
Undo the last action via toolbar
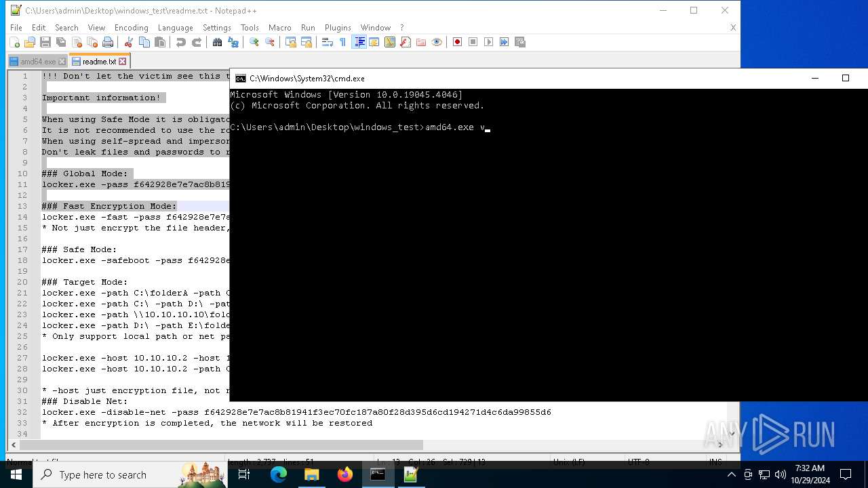(180, 42)
